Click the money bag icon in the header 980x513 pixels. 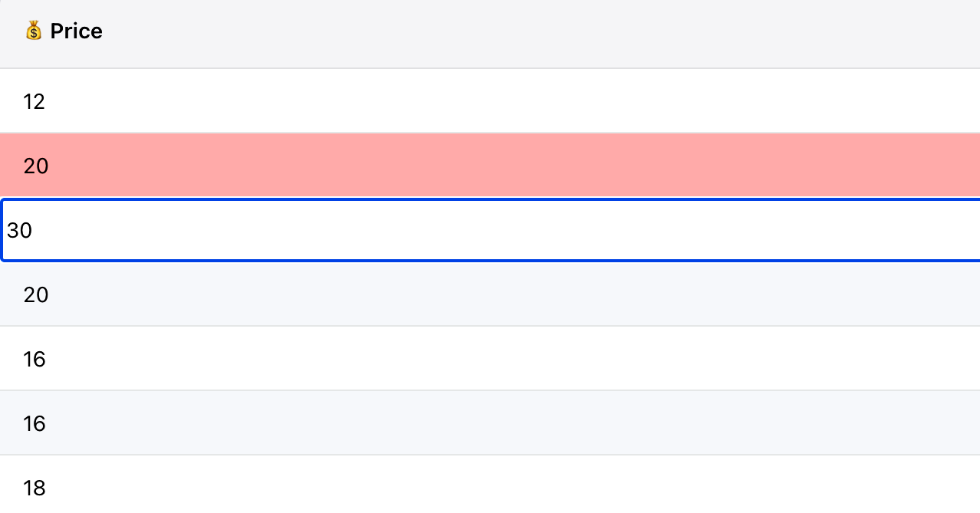click(x=34, y=31)
